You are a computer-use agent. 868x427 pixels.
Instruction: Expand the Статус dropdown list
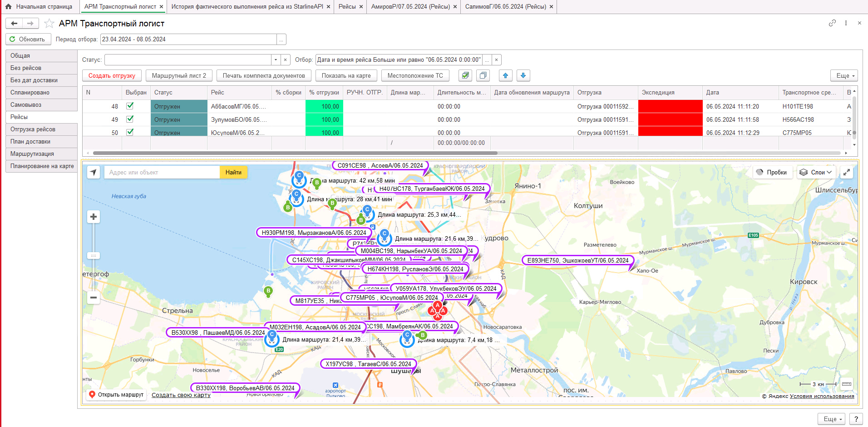click(x=276, y=60)
